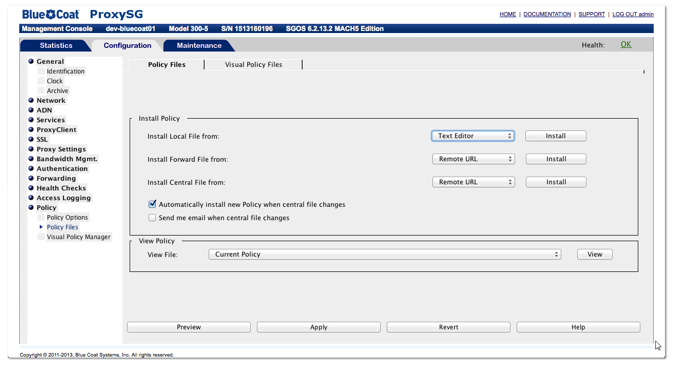
Task: Expand the Proxy Settings bullet
Action: point(31,149)
